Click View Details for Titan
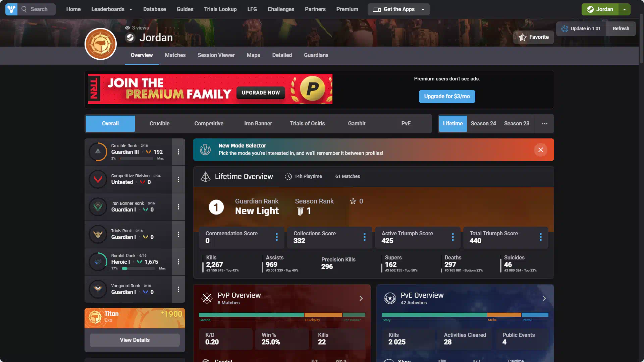 point(135,340)
